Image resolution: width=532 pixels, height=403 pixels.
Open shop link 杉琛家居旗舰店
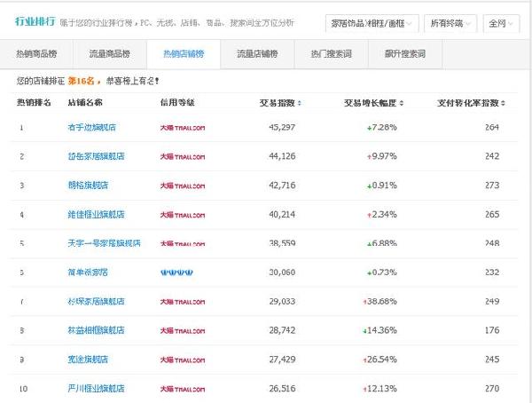[x=96, y=302]
